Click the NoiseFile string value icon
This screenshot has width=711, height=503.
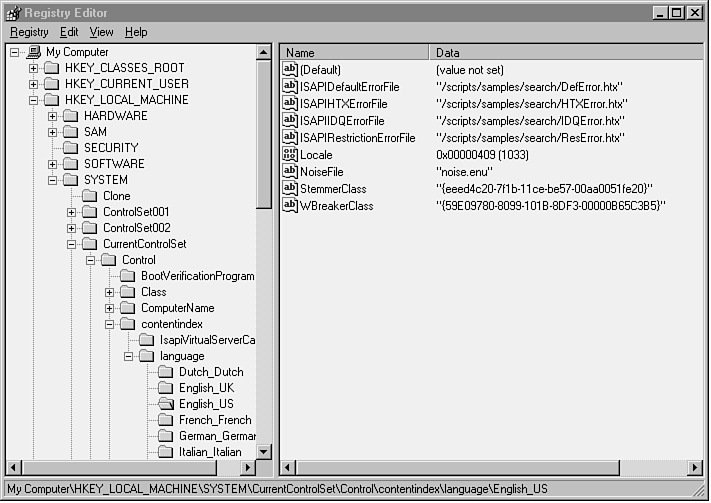point(290,172)
